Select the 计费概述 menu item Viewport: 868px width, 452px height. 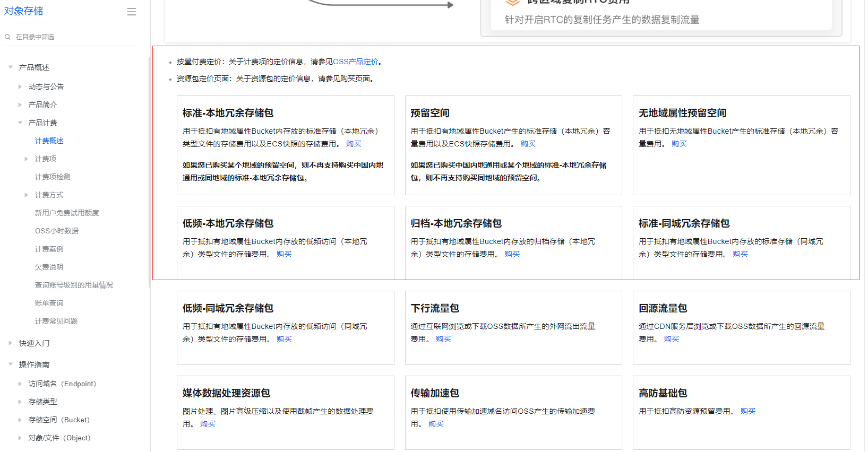(x=49, y=141)
